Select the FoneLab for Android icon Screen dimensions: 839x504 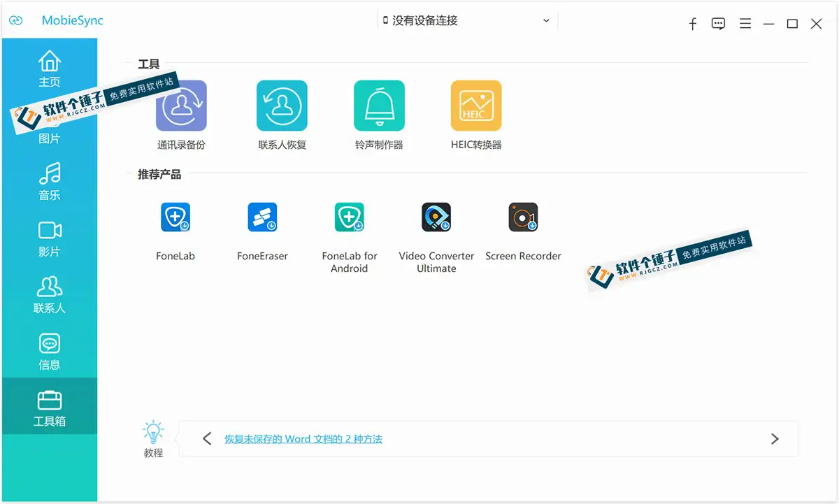point(350,217)
